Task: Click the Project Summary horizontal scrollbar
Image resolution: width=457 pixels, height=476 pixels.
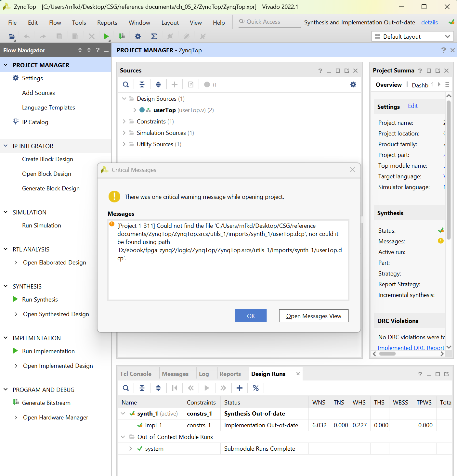Action: pos(387,354)
